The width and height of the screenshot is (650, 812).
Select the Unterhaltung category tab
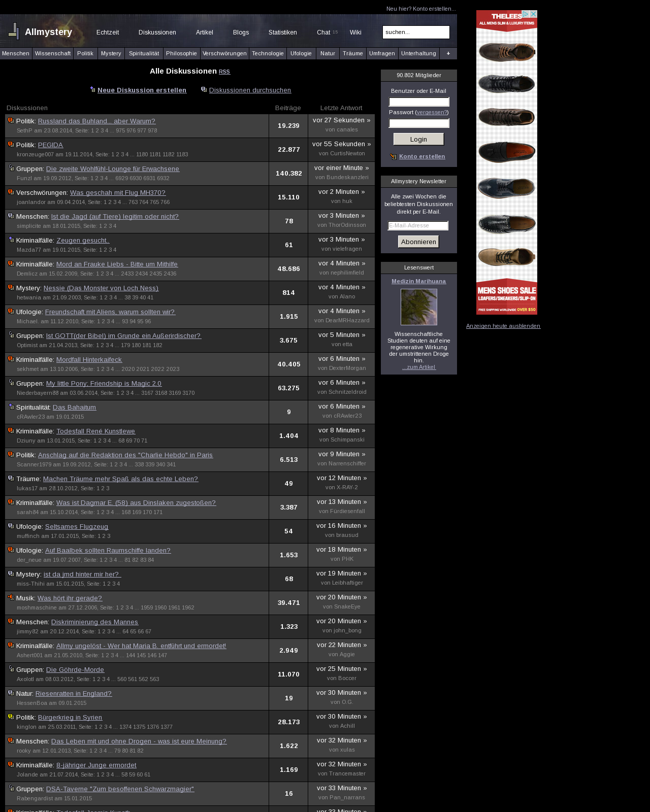point(418,53)
